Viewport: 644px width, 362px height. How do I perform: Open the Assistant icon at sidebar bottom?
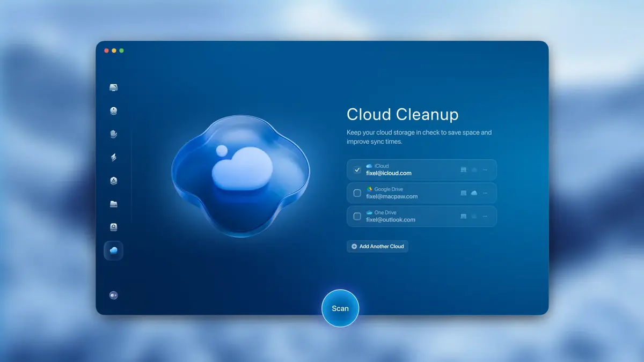coord(113,294)
